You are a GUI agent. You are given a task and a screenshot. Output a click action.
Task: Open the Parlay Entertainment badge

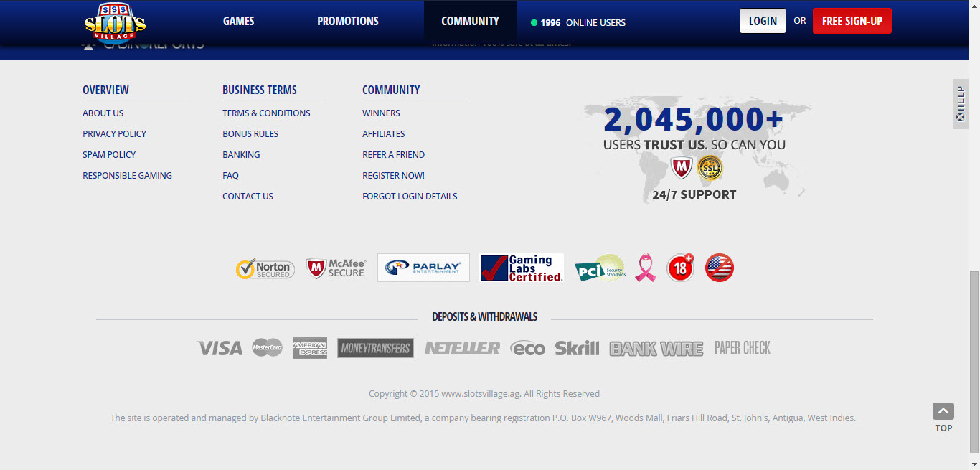(x=423, y=268)
